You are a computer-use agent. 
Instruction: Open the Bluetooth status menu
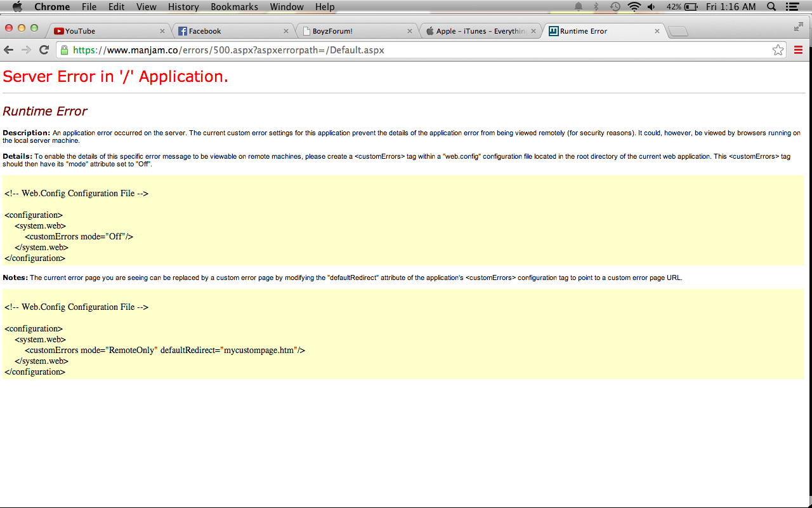[596, 7]
